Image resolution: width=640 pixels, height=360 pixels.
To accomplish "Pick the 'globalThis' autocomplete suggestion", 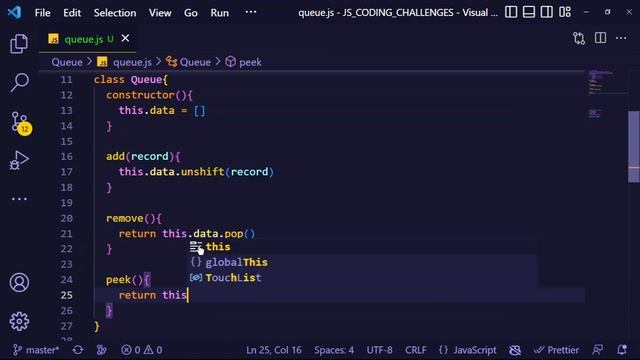I will point(362,262).
